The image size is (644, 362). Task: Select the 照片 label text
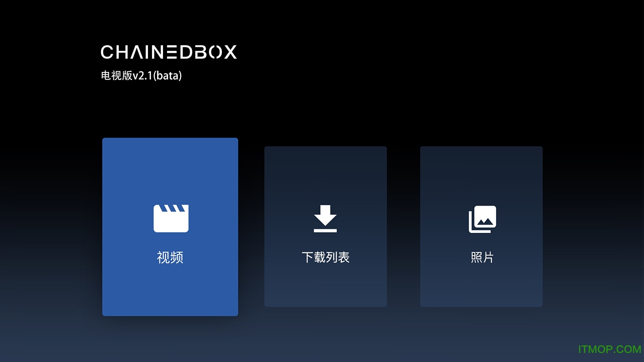(482, 257)
